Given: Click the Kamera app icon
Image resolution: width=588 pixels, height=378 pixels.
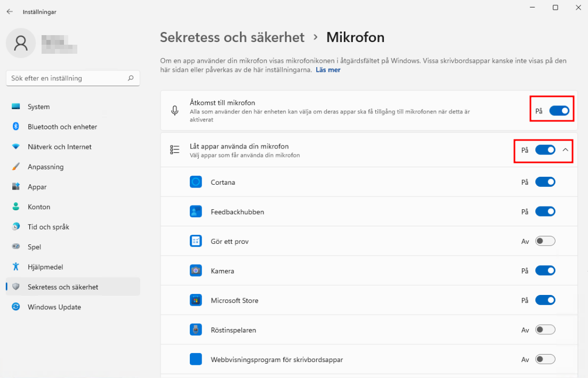Looking at the screenshot, I should [196, 270].
